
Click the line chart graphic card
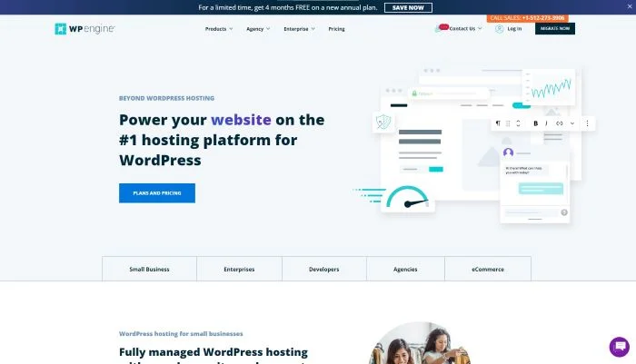point(549,87)
